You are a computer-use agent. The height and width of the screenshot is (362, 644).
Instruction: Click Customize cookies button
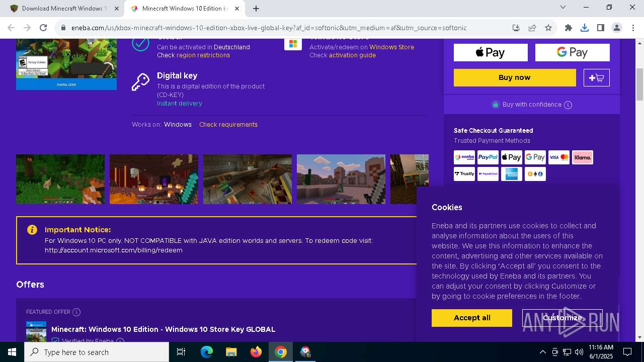point(562,318)
